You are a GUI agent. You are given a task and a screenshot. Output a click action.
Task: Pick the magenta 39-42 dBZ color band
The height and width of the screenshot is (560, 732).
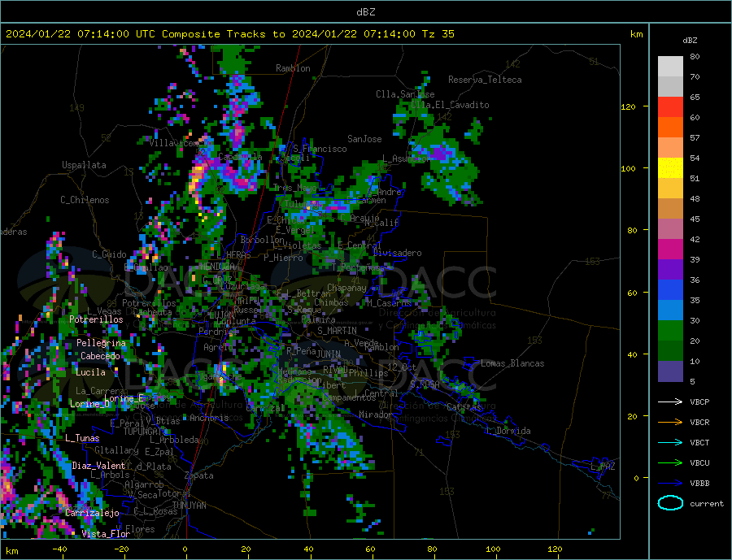click(670, 250)
